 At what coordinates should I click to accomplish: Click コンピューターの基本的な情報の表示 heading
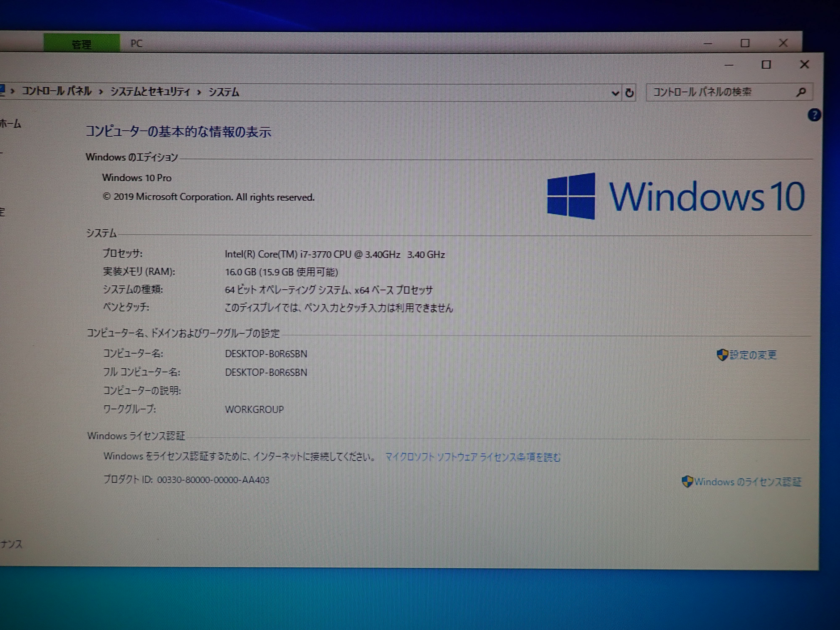pos(178,132)
